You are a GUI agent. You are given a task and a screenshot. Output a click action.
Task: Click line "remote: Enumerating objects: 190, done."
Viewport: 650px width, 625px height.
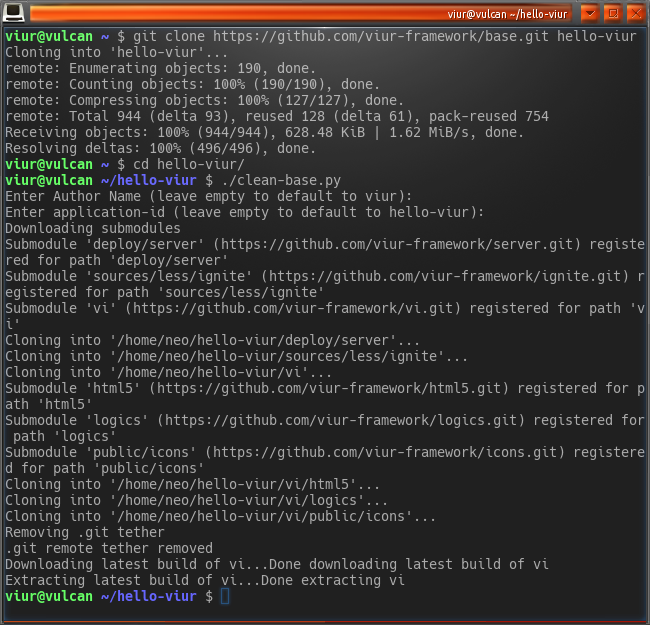pyautogui.click(x=160, y=68)
